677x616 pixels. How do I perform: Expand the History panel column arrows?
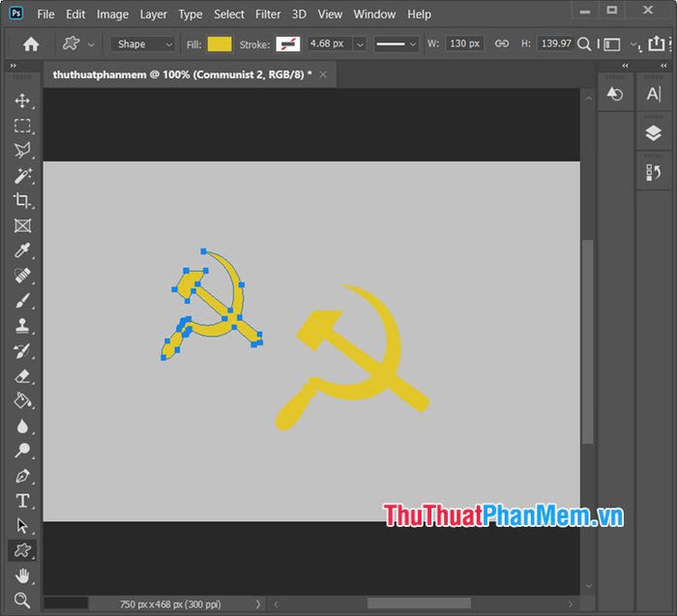(x=625, y=66)
